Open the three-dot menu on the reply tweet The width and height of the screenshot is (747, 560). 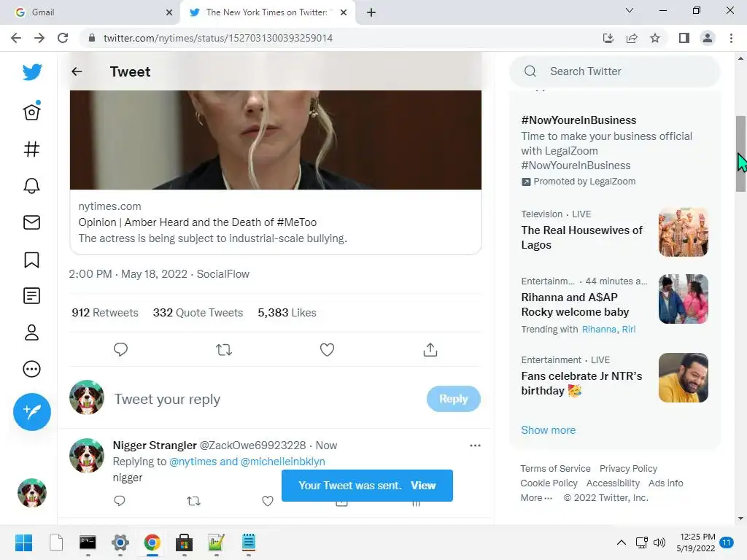coord(475,446)
